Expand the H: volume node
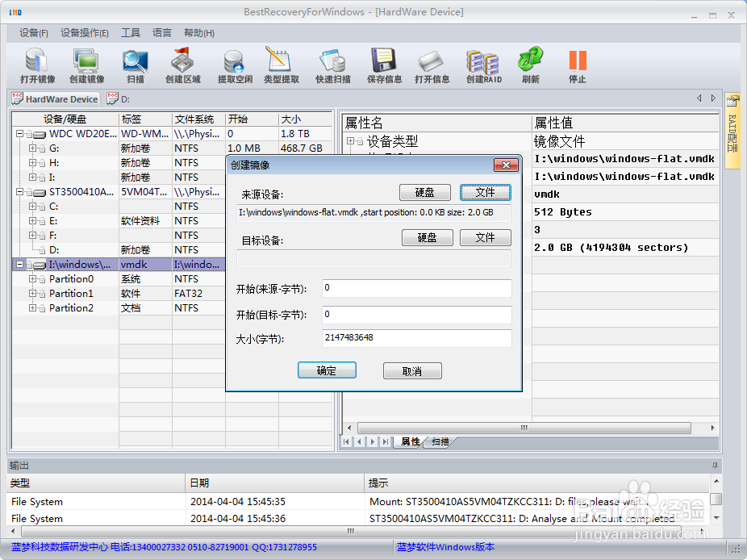This screenshot has width=747, height=560. pyautogui.click(x=32, y=162)
